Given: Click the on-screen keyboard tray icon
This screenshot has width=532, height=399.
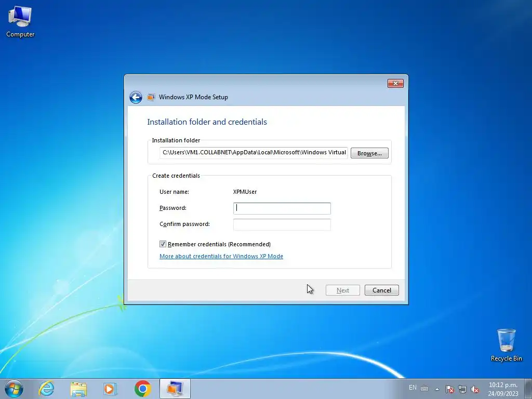Looking at the screenshot, I should coord(424,389).
